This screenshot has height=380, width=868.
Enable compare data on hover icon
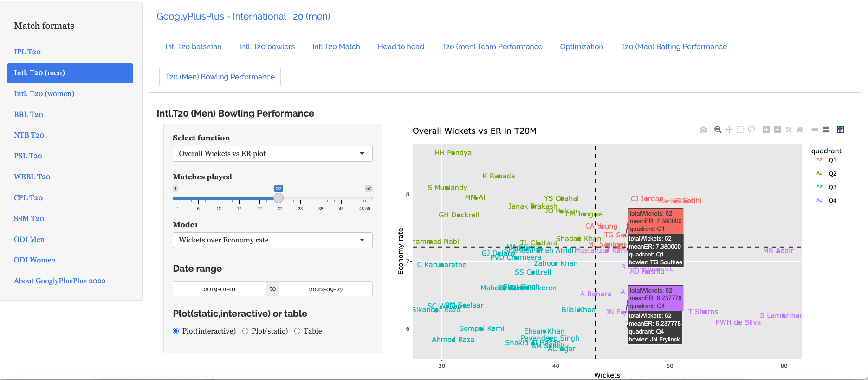pos(826,130)
